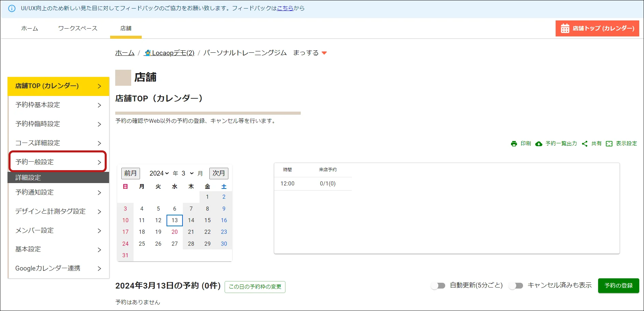Screen dimensions: 644x311
Task: Expand the 予約一般設定 chevron
Action: coord(99,162)
